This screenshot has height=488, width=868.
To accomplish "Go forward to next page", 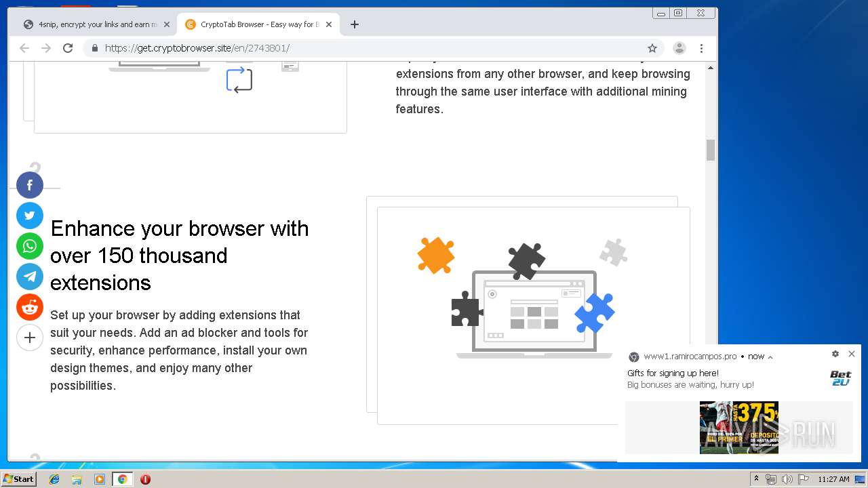I will [46, 48].
